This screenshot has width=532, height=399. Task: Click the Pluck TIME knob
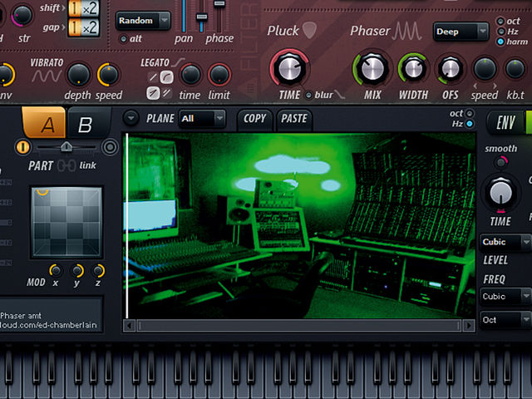point(289,68)
